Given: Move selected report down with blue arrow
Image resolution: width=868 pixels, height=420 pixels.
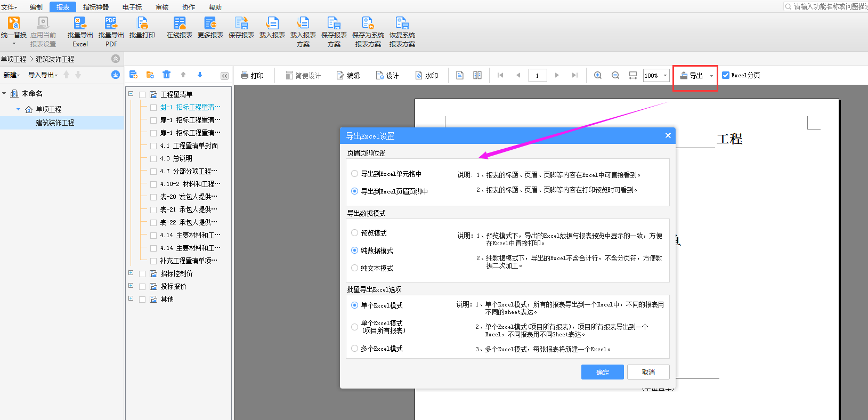Looking at the screenshot, I should (200, 75).
